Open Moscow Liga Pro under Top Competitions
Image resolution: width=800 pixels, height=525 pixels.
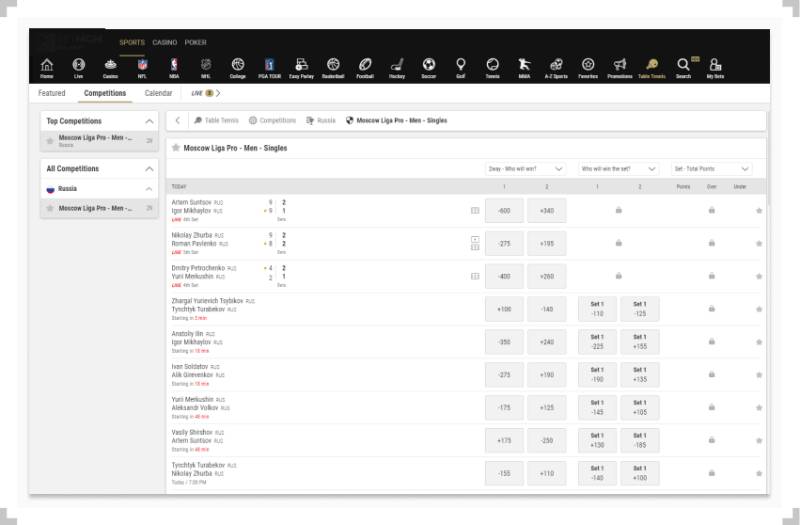point(99,141)
